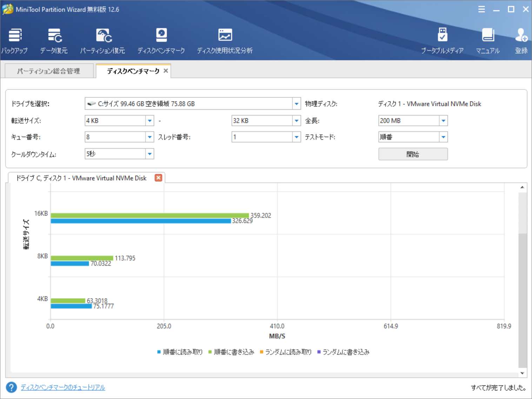
Task: Expand the transfer size 32 KB dropdown
Action: (x=297, y=120)
